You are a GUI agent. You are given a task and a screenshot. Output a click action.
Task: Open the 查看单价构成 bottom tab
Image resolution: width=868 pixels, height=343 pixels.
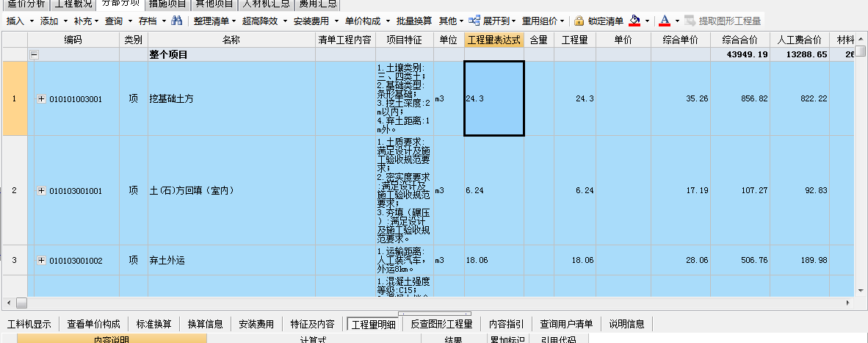click(93, 324)
